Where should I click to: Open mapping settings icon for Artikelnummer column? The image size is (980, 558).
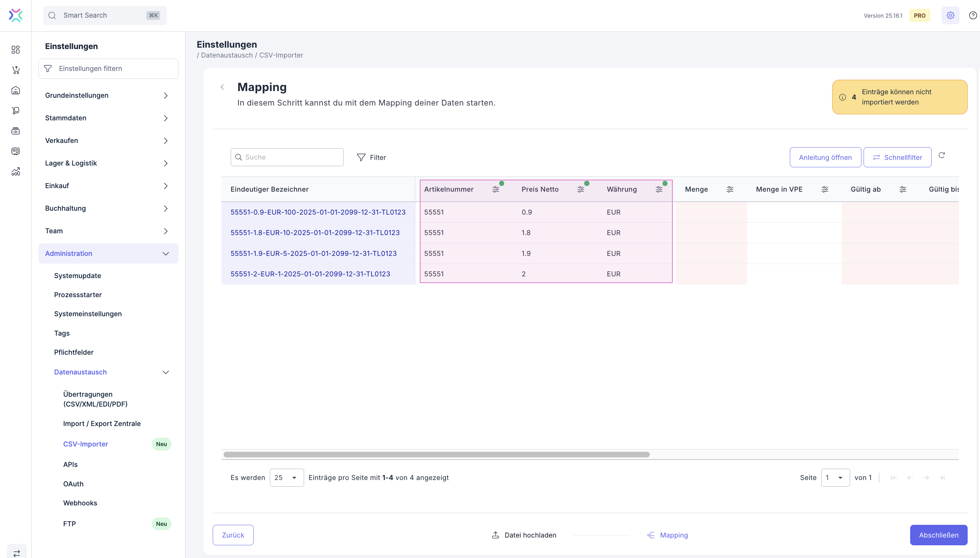[x=496, y=189]
